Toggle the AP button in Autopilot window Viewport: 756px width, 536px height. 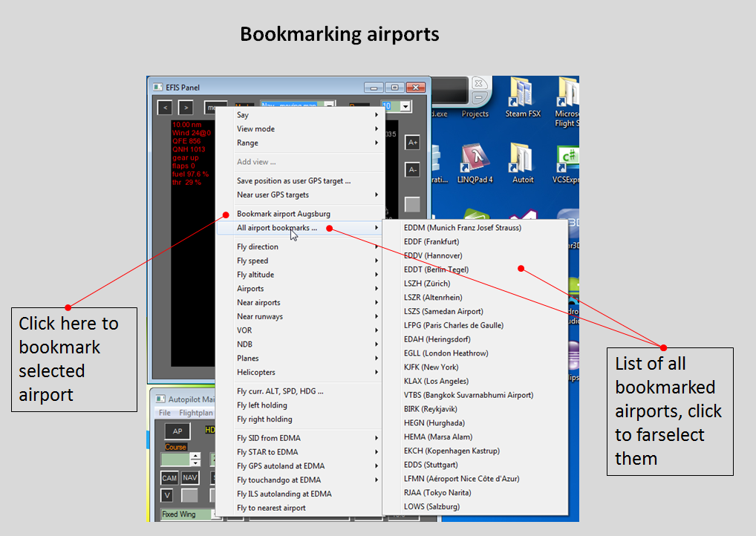177,431
